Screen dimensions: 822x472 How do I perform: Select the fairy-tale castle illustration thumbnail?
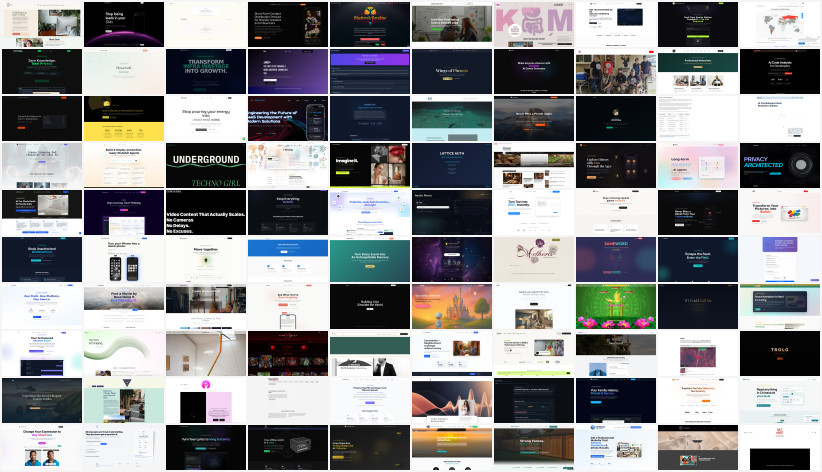coord(452,306)
